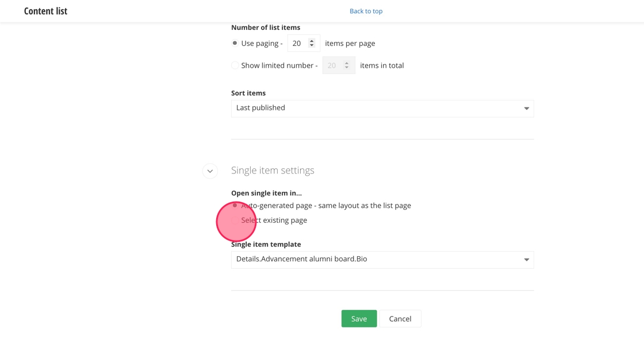
Task: Select the Show limited number option
Action: (x=235, y=65)
